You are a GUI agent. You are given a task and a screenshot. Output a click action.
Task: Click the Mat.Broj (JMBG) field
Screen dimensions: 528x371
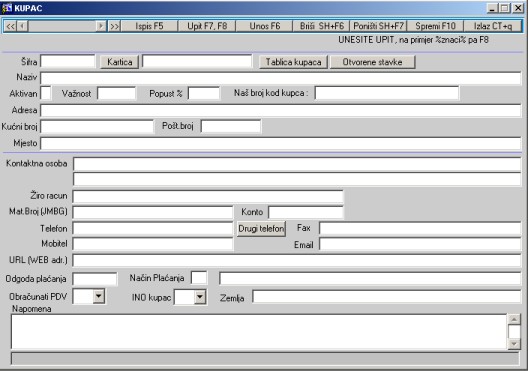153,212
